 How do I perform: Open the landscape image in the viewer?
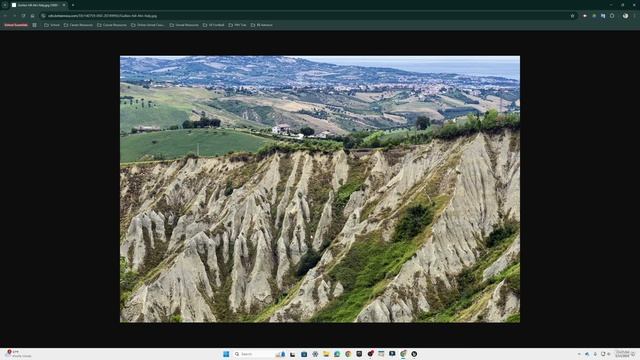click(x=320, y=189)
